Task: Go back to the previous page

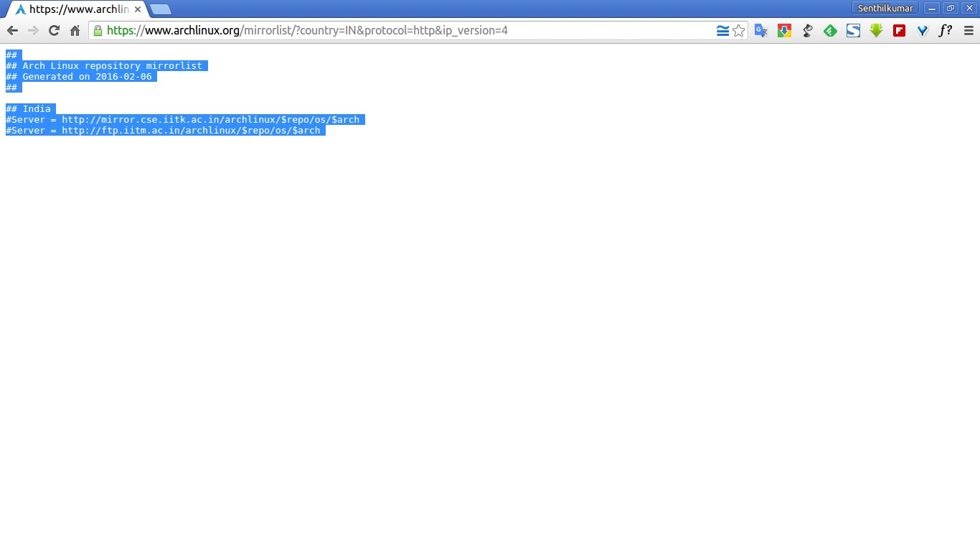Action: point(12,31)
